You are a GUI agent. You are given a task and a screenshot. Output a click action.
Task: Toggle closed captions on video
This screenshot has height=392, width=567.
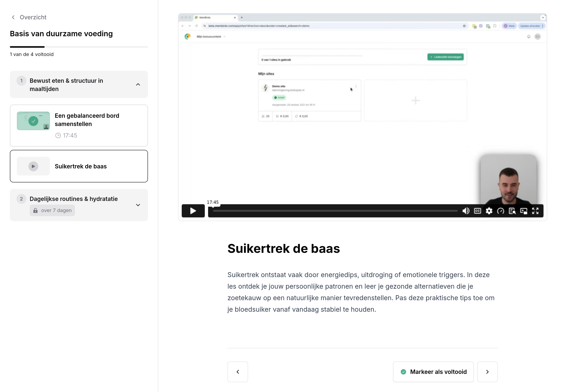477,211
